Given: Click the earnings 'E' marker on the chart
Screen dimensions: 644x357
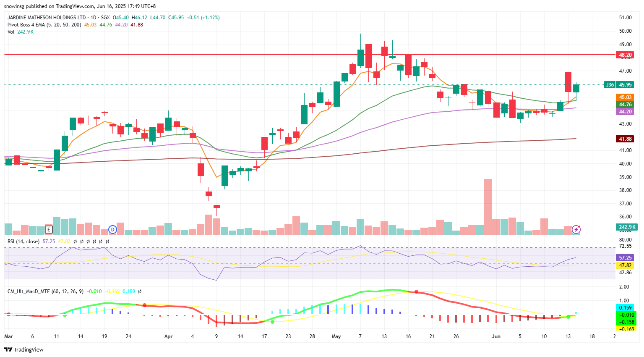Looking at the screenshot, I should click(49, 230).
